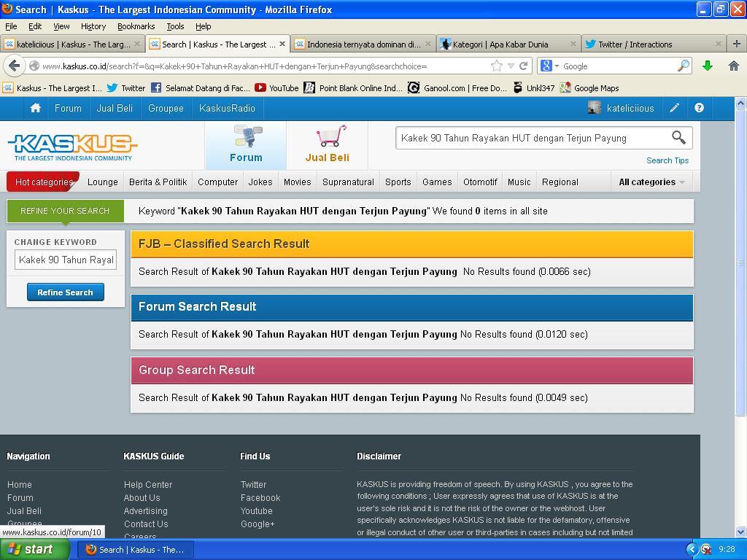Submit search with the Kaskus magnifier icon
The image size is (747, 560).
[678, 138]
